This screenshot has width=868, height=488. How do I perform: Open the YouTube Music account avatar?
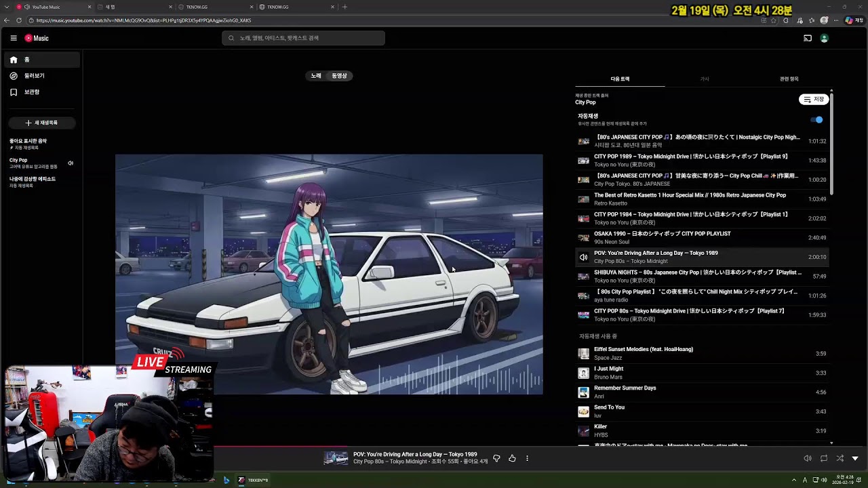(x=825, y=39)
